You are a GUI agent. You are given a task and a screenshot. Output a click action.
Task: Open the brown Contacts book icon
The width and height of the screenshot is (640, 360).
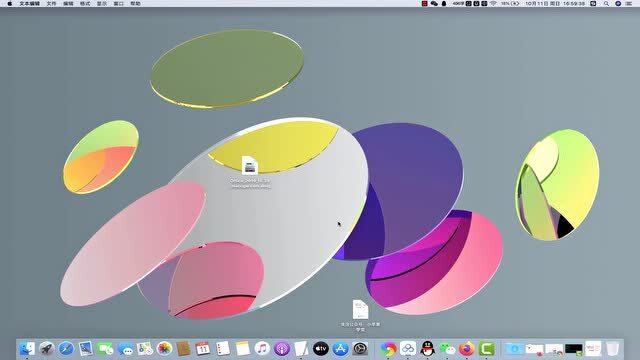click(184, 349)
